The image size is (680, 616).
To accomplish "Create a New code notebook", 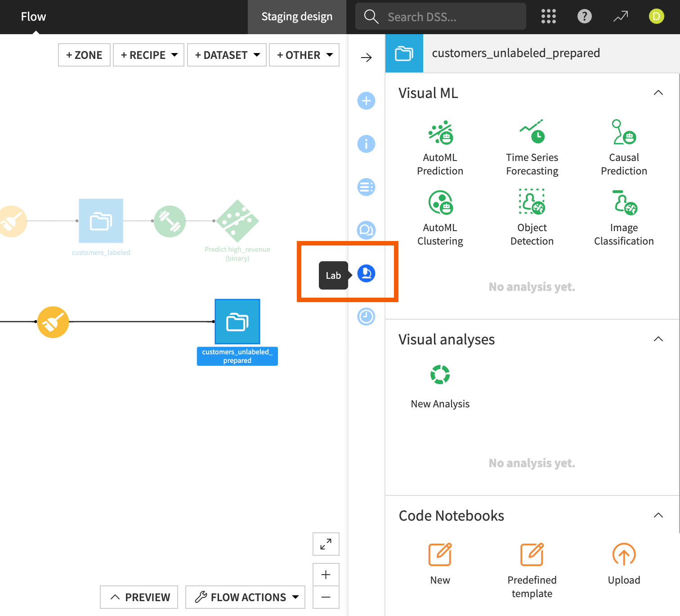I will pyautogui.click(x=440, y=564).
